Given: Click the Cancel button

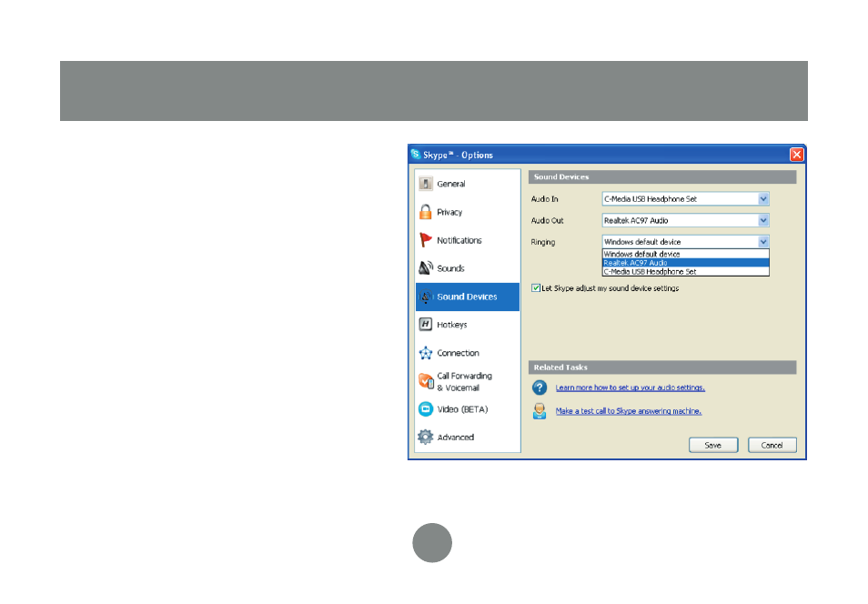Looking at the screenshot, I should click(x=772, y=445).
